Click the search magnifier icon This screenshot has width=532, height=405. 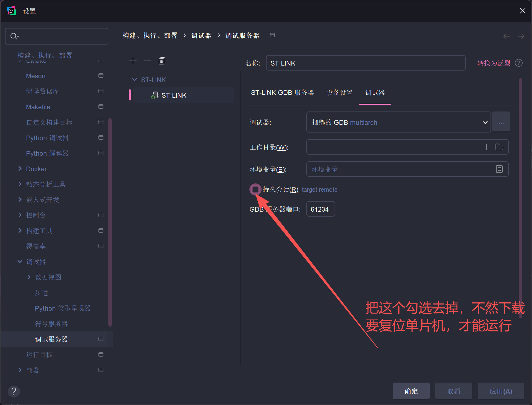tap(14, 36)
